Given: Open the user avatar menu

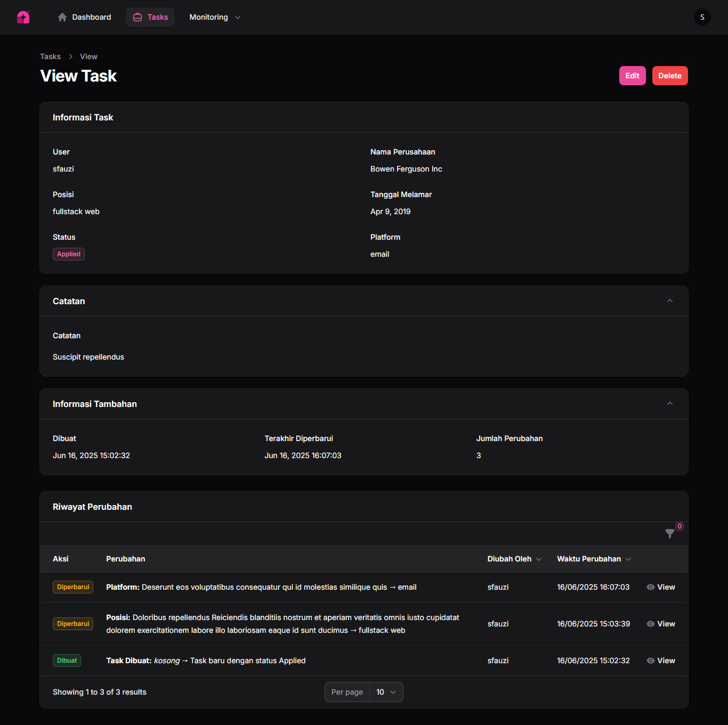Looking at the screenshot, I should coord(702,17).
